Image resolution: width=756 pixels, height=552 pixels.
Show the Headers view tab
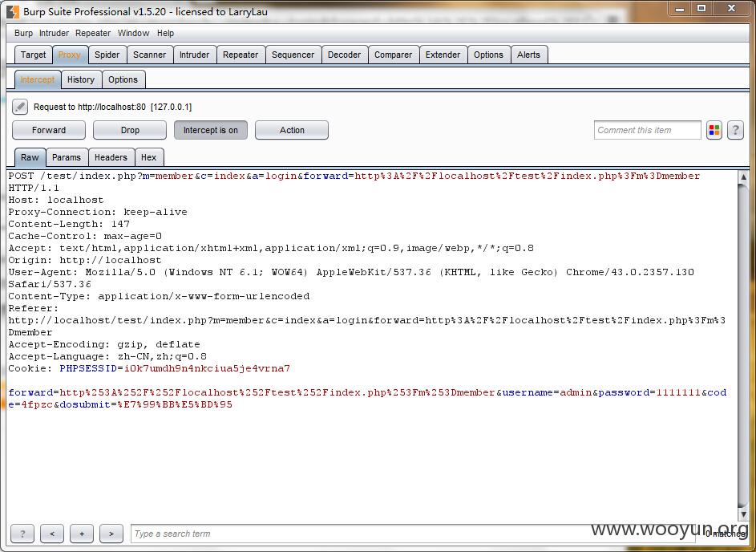[x=111, y=157]
